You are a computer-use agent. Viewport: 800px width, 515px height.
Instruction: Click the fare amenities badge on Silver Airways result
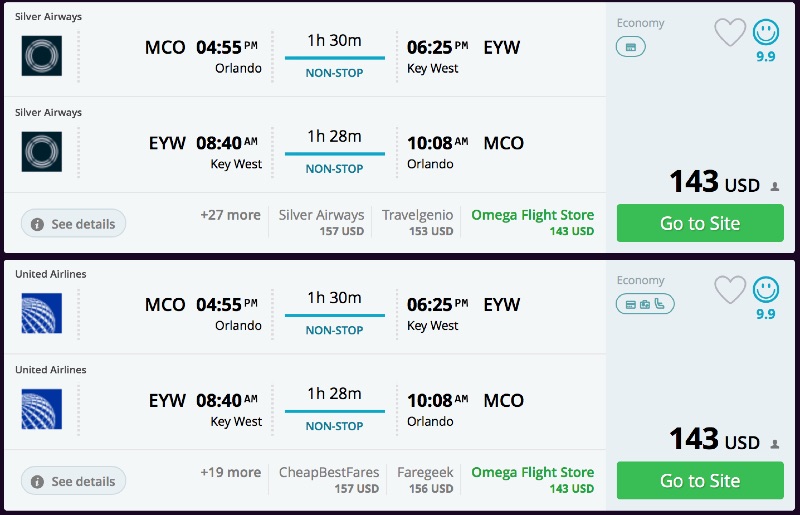631,47
